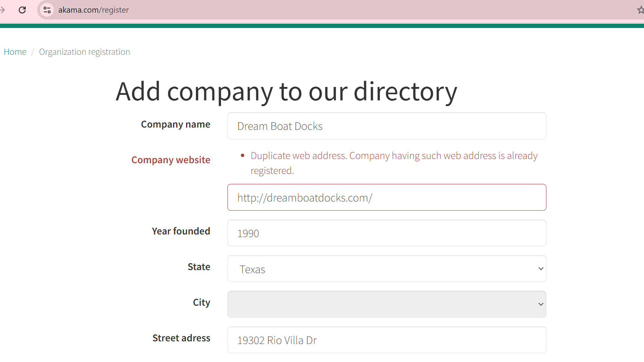Focus the akama.com/register address bar
644x362 pixels.
[93, 10]
